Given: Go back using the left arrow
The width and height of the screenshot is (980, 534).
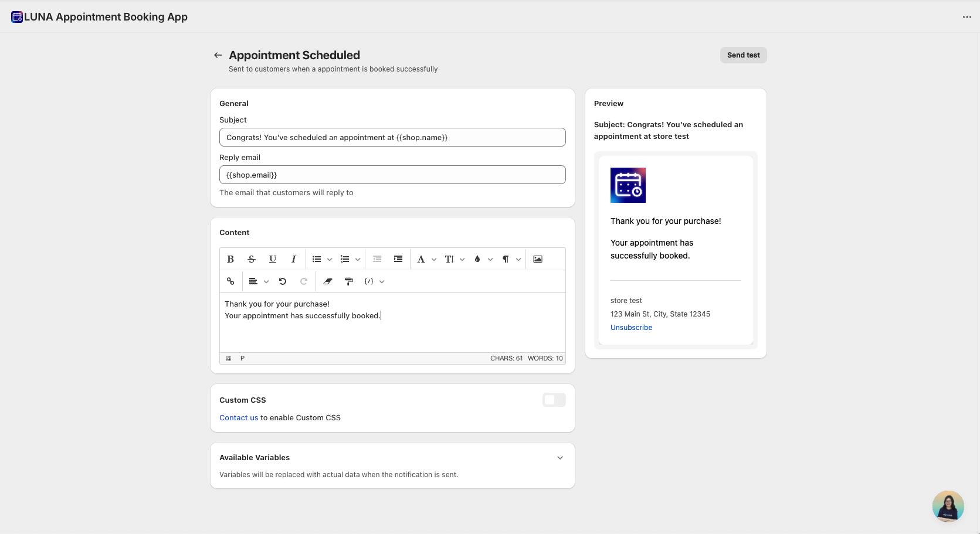Looking at the screenshot, I should tap(218, 55).
